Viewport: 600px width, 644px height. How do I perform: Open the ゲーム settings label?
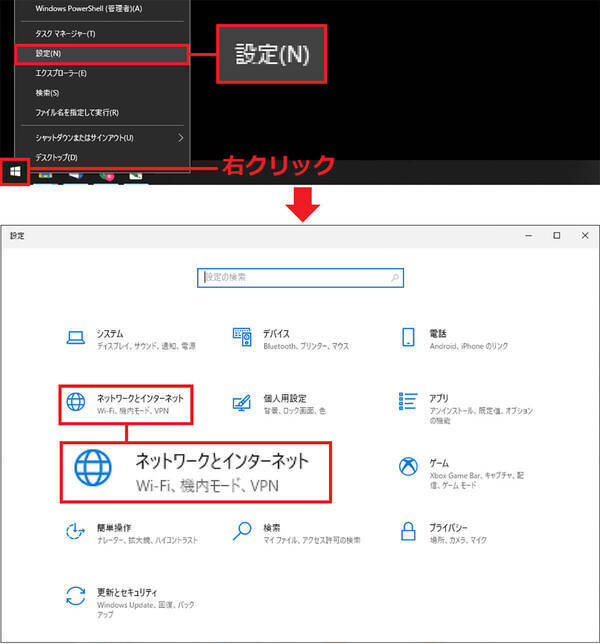[x=439, y=463]
